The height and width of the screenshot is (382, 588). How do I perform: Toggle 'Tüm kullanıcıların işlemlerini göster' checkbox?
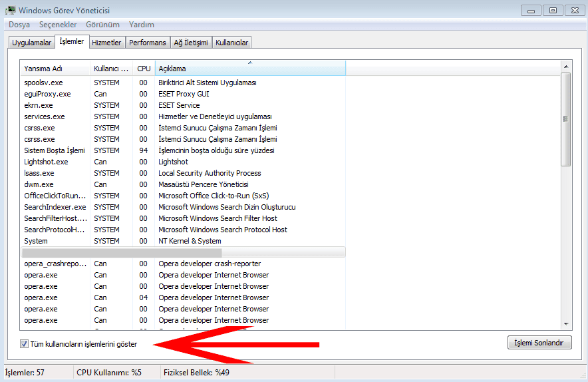(x=25, y=344)
